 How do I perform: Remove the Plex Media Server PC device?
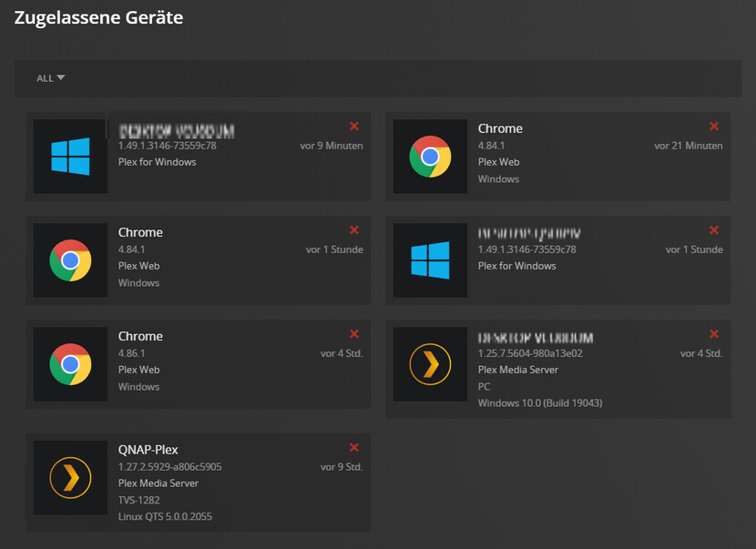point(713,334)
